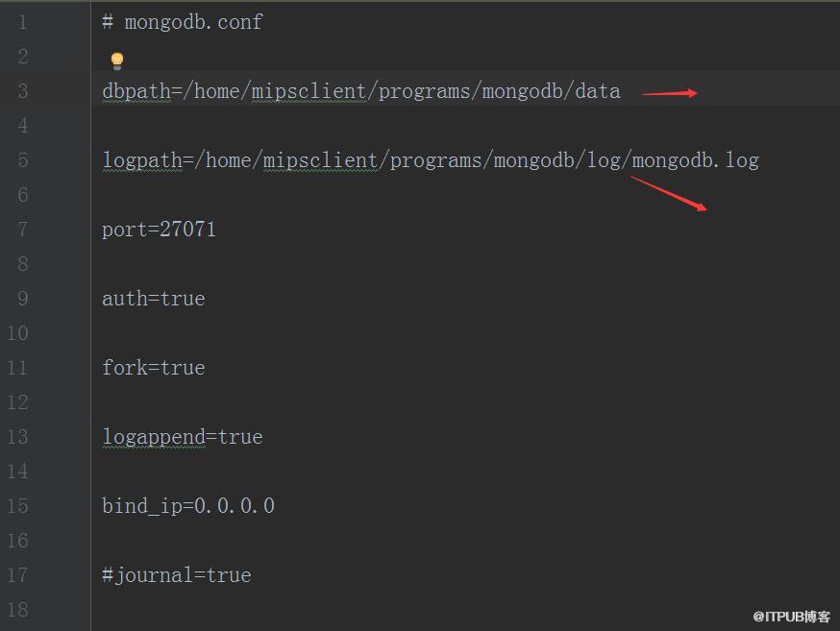Screen dimensions: 840x631
Task: Click line number 17 in the gutter
Action: (x=17, y=574)
